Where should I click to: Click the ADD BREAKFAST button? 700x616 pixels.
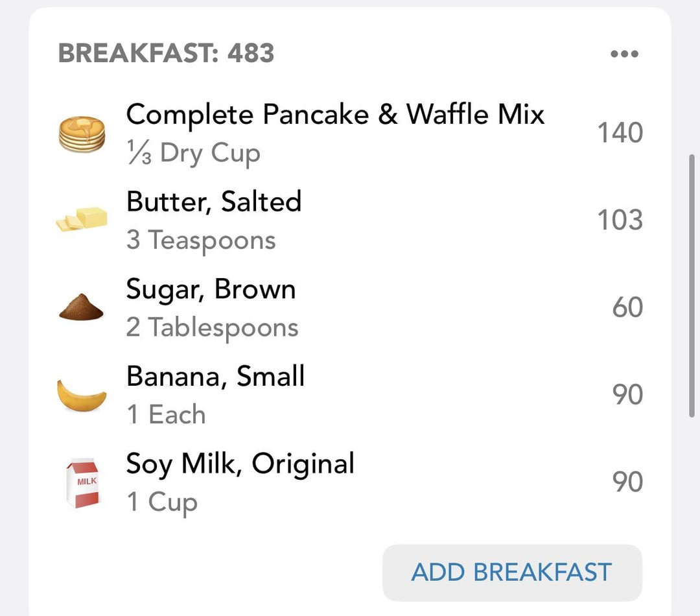coord(512,573)
